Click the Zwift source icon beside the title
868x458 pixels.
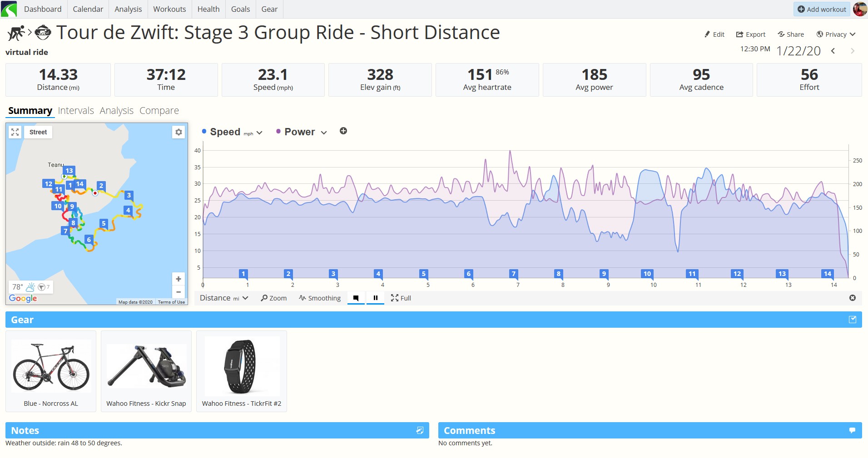(43, 33)
